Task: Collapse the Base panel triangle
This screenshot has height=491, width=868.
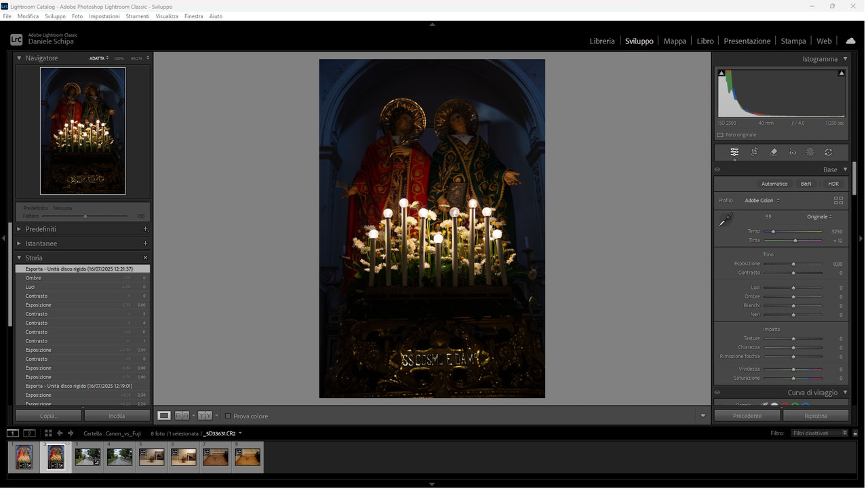Action: tap(845, 170)
